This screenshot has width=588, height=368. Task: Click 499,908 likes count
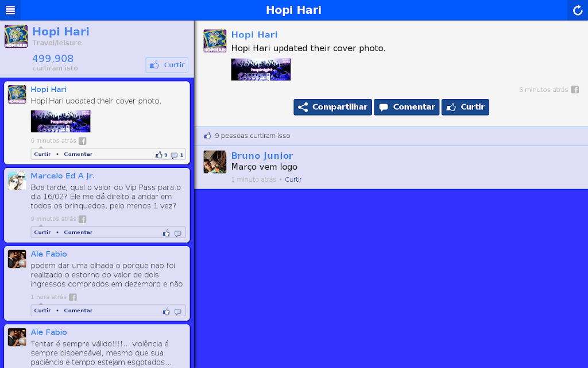53,59
